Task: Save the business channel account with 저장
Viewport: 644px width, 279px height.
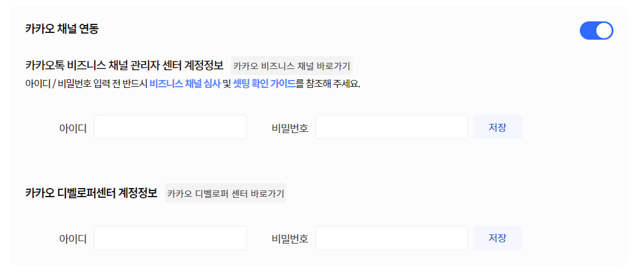Action: (497, 127)
